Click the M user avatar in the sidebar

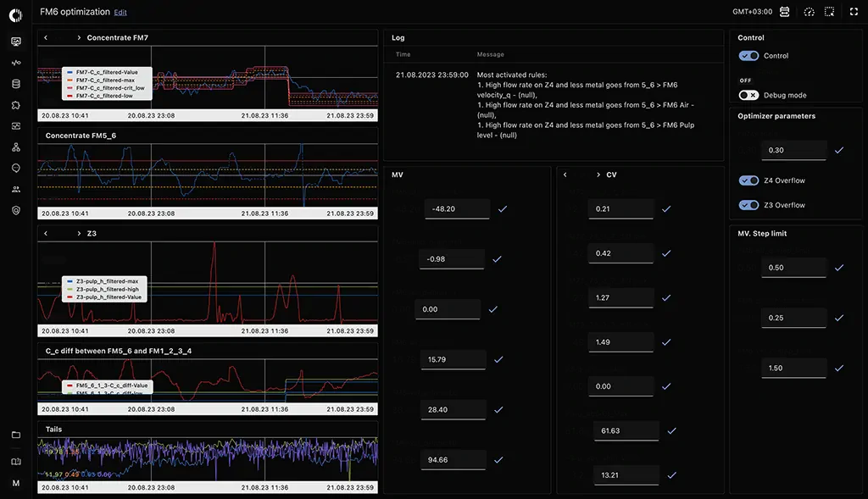pos(14,483)
